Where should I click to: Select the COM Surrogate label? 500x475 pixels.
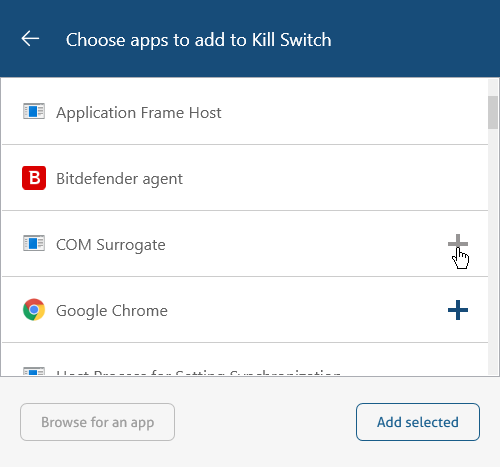pyautogui.click(x=111, y=245)
